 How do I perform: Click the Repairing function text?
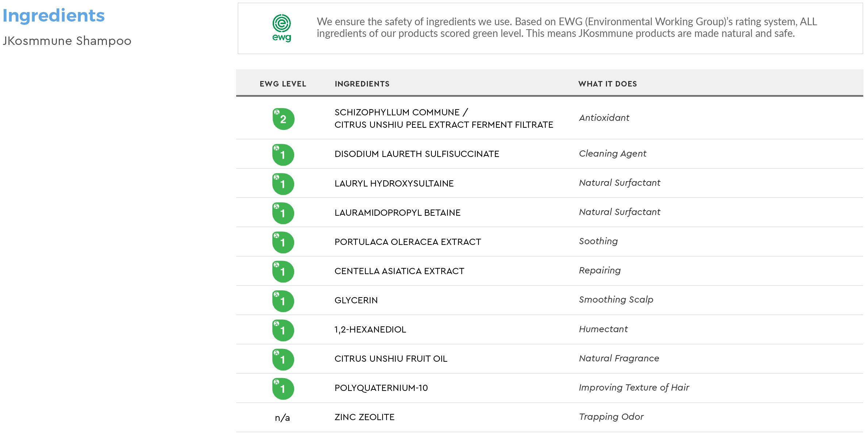(600, 270)
